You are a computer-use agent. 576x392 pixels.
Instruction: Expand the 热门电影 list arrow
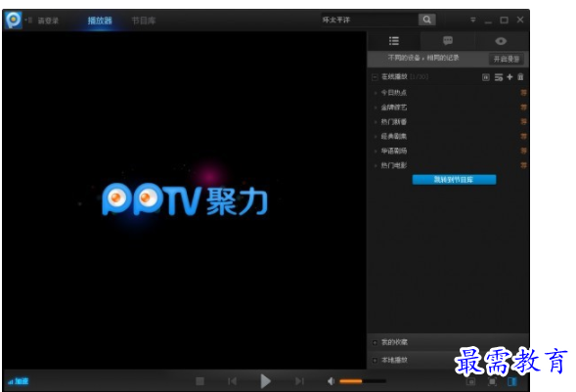tap(376, 166)
